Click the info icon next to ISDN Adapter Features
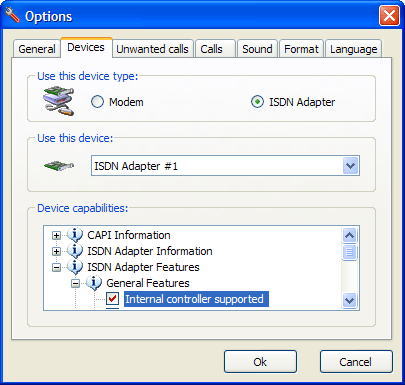405x385 pixels. tap(75, 267)
